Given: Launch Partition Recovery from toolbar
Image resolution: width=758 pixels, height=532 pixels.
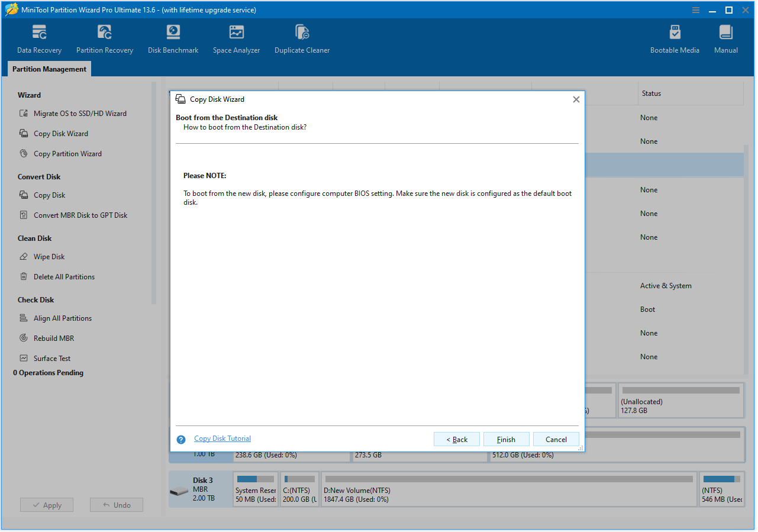Looking at the screenshot, I should pos(104,40).
